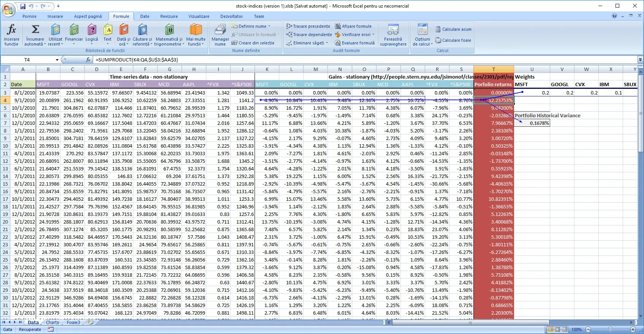Screen dimensions: 644x334
Task: Open the Vizualizare tab
Action: tap(199, 16)
